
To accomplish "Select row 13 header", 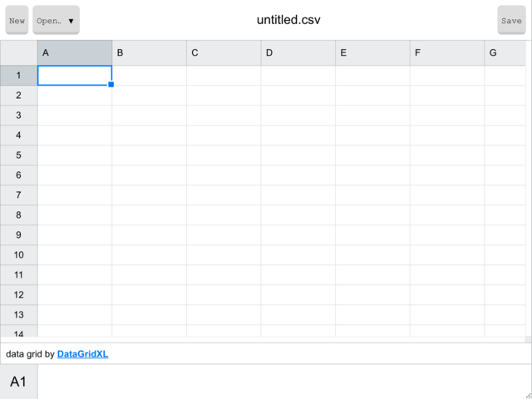I will pos(18,315).
